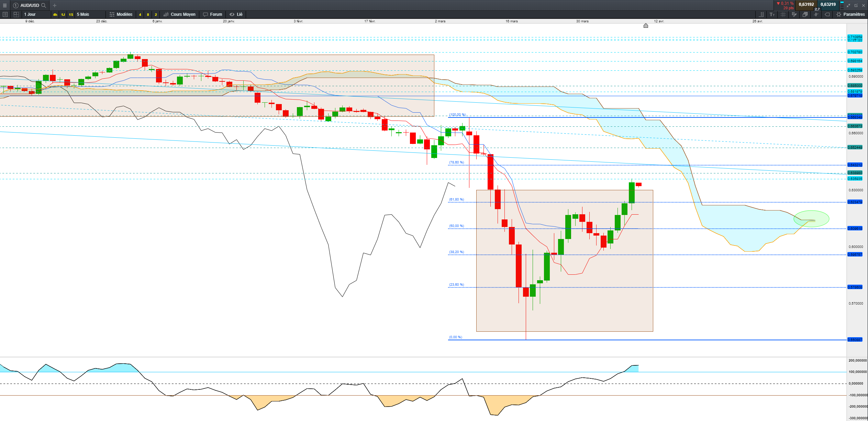Switch to the 1S timeframe shortcut
The width and height of the screenshot is (868, 421).
click(71, 14)
